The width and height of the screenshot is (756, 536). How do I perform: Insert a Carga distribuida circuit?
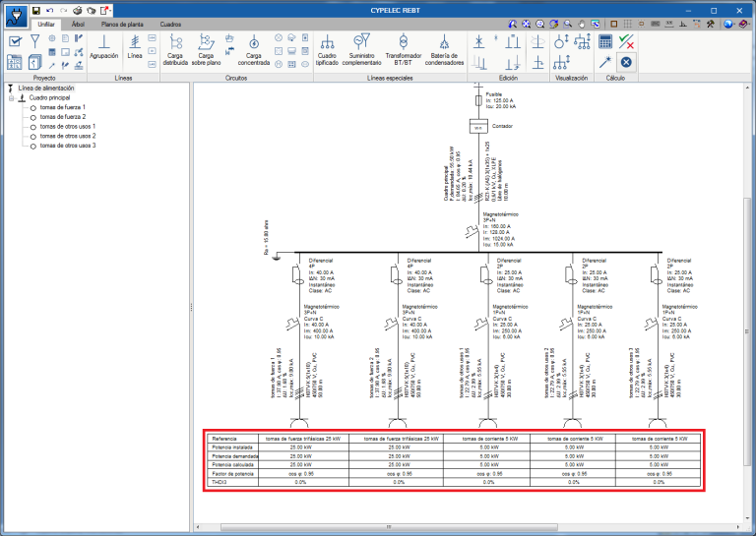(177, 47)
